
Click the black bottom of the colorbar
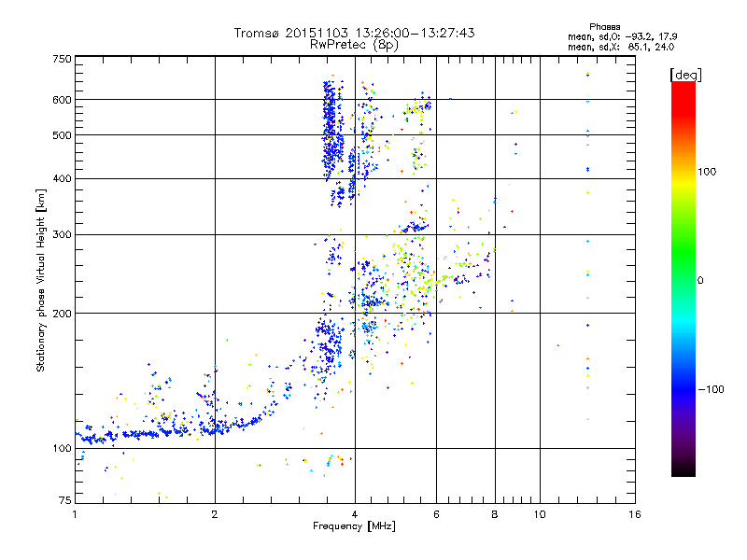pos(684,469)
